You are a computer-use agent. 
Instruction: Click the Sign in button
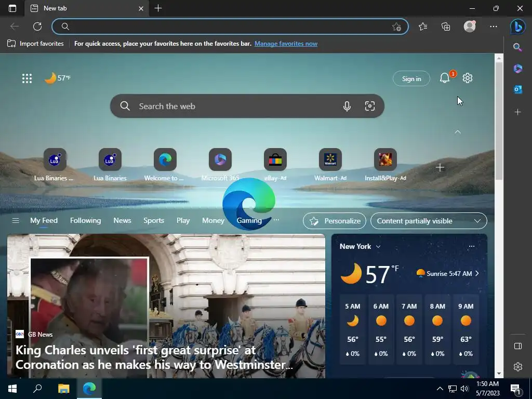pyautogui.click(x=411, y=79)
